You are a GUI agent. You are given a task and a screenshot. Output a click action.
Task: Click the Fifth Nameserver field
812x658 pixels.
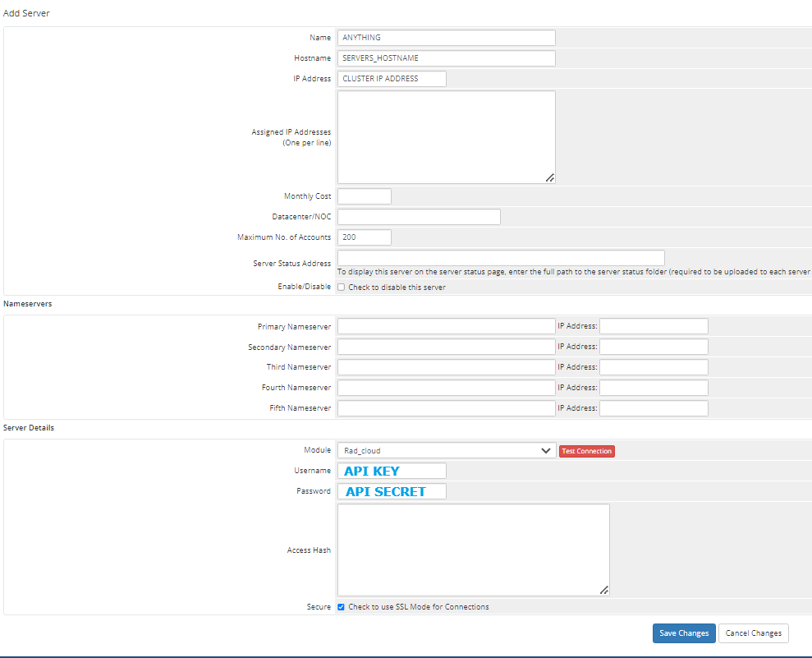[x=447, y=408]
